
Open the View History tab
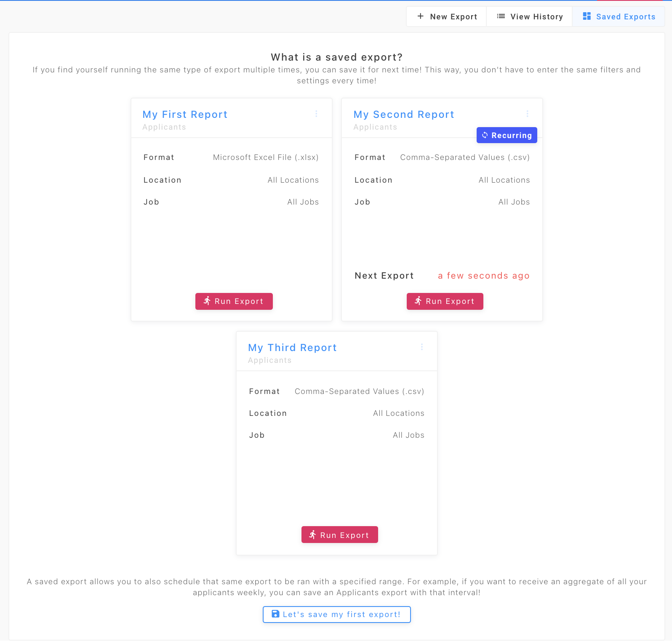click(x=530, y=17)
